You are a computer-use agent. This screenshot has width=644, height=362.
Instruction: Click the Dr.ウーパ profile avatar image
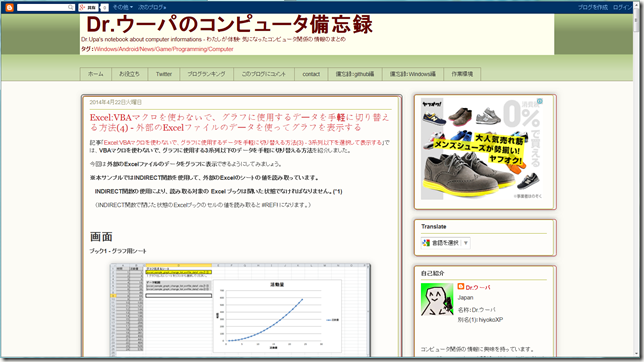[437, 299]
